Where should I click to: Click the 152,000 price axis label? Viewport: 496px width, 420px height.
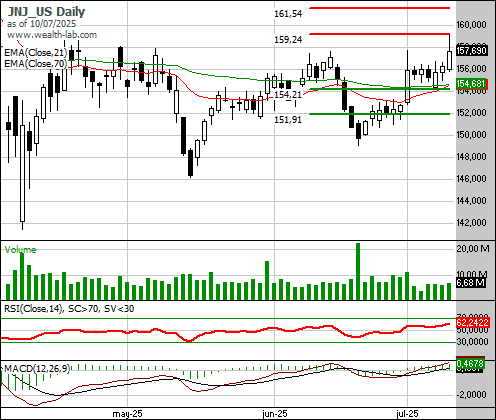pos(471,113)
